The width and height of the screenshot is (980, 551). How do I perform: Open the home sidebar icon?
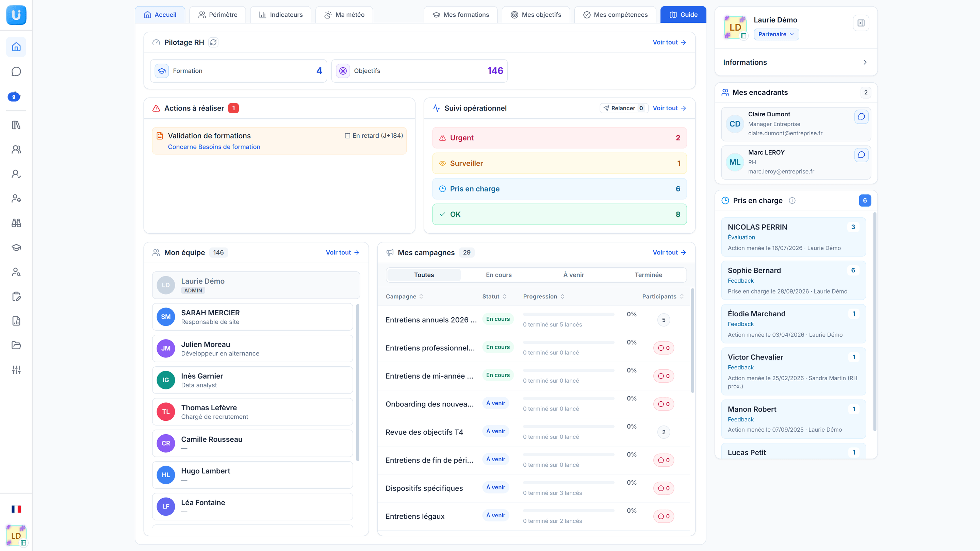[16, 47]
